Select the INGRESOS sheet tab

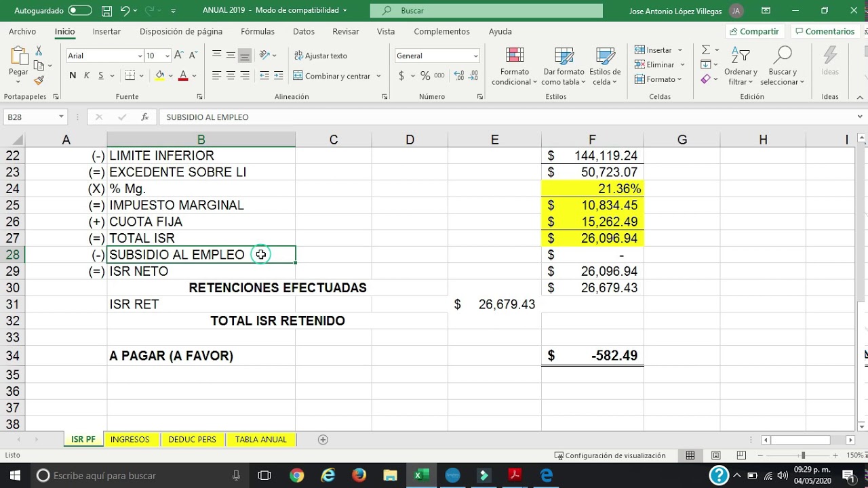pos(130,439)
